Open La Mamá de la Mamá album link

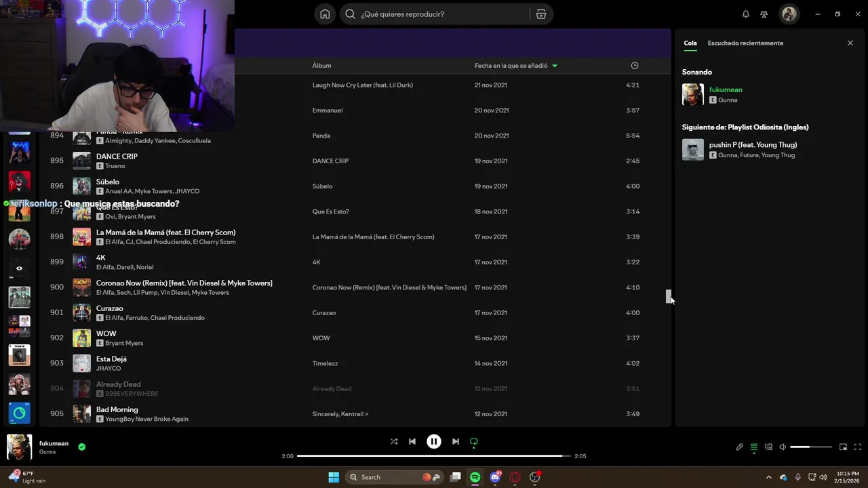pos(373,237)
